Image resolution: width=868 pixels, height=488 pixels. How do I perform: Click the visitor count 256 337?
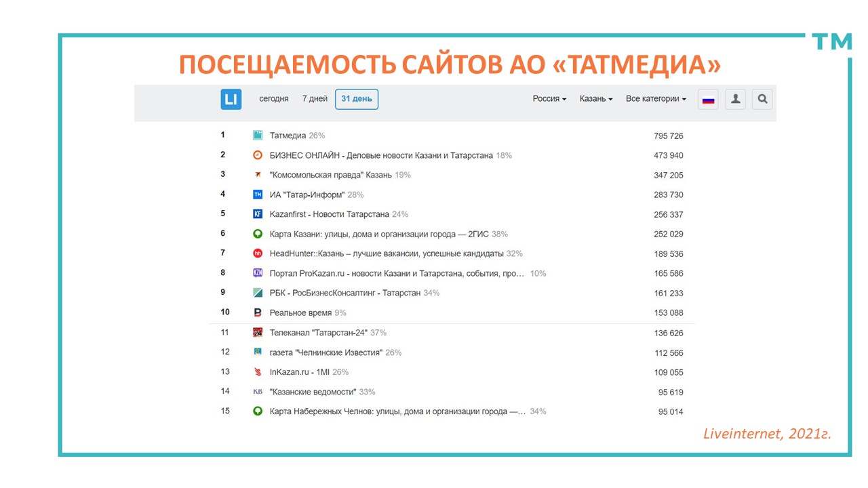point(669,215)
